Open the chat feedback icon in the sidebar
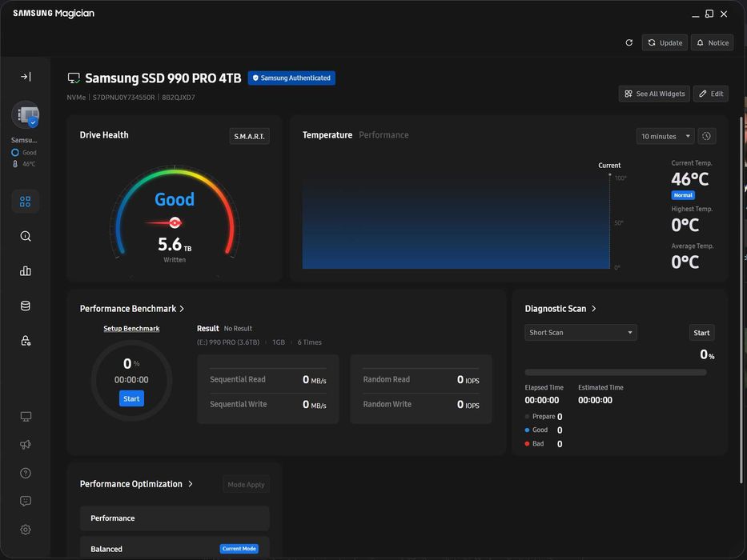Image resolution: width=747 pixels, height=560 pixels. (26, 501)
